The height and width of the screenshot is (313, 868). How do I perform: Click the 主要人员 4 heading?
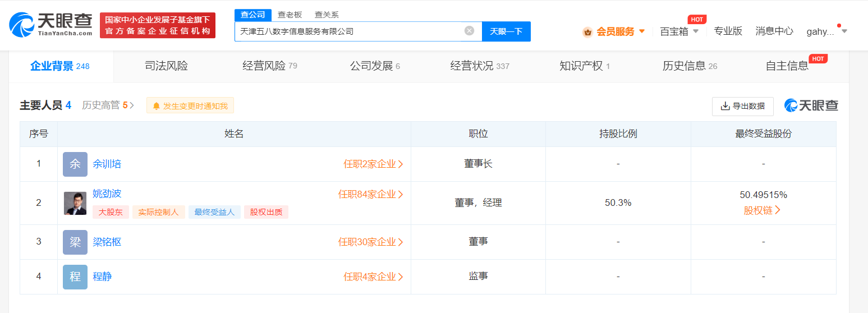click(45, 105)
